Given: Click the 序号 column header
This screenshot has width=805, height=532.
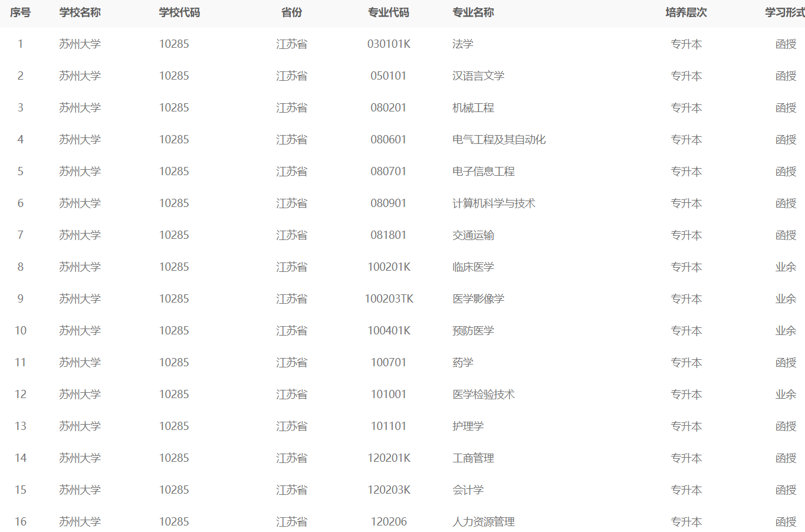Looking at the screenshot, I should [x=20, y=12].
